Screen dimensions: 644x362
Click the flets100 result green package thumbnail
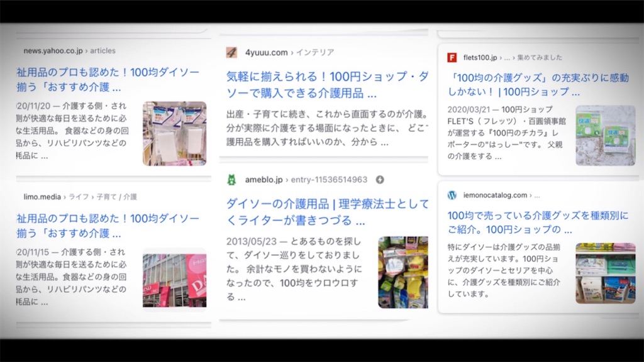606,136
